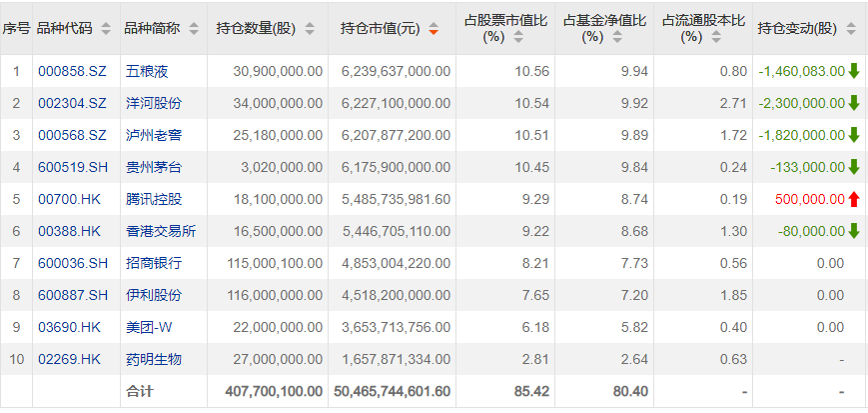The width and height of the screenshot is (868, 413).
Task: Click position change value -80,000.00
Action: pos(811,232)
